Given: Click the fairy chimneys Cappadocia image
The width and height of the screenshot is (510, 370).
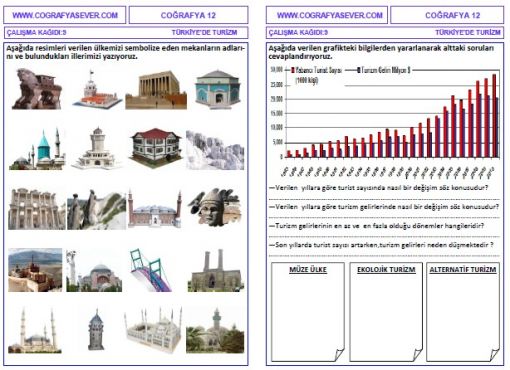Looking at the screenshot, I should [x=97, y=210].
